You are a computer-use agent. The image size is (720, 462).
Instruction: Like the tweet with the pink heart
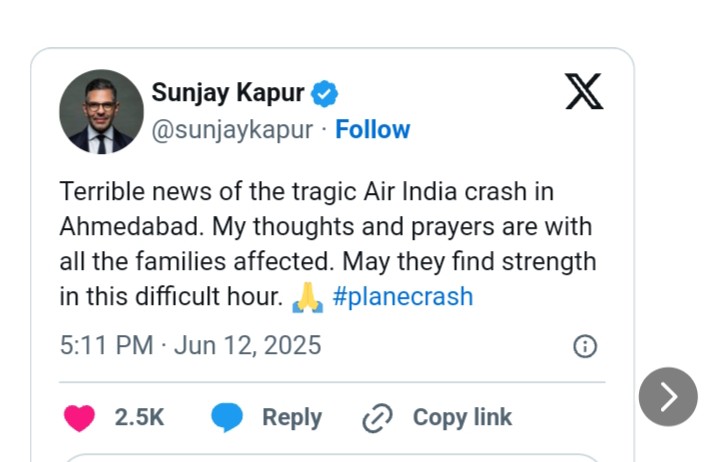79,417
